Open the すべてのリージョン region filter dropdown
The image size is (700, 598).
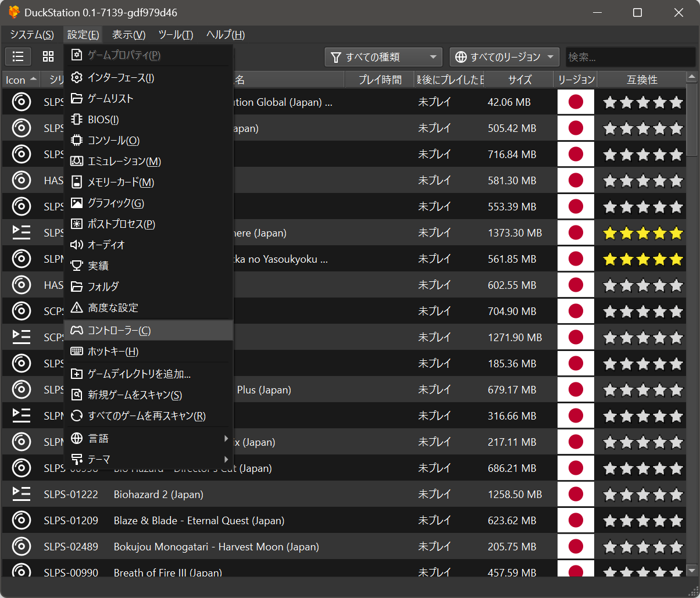tap(504, 57)
